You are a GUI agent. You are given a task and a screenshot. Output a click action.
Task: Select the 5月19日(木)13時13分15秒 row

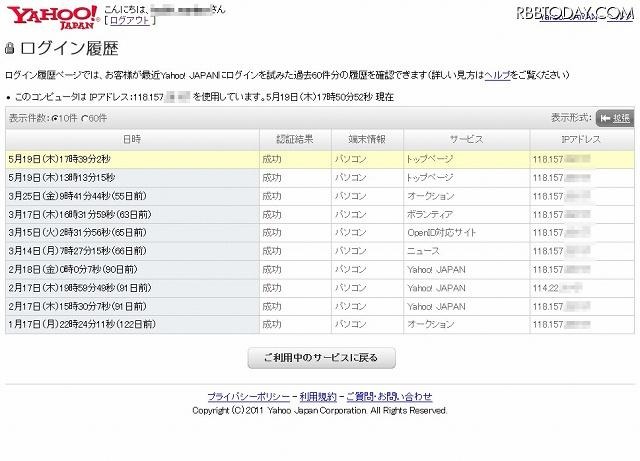pyautogui.click(x=320, y=178)
